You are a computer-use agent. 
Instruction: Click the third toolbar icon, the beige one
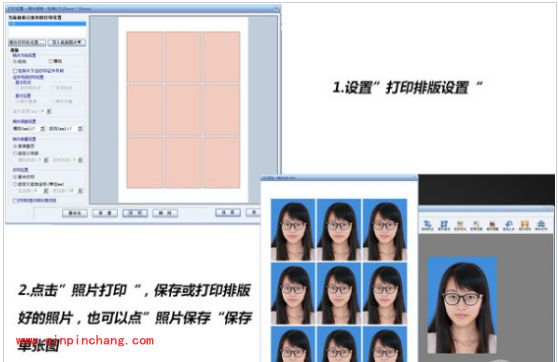click(460, 225)
